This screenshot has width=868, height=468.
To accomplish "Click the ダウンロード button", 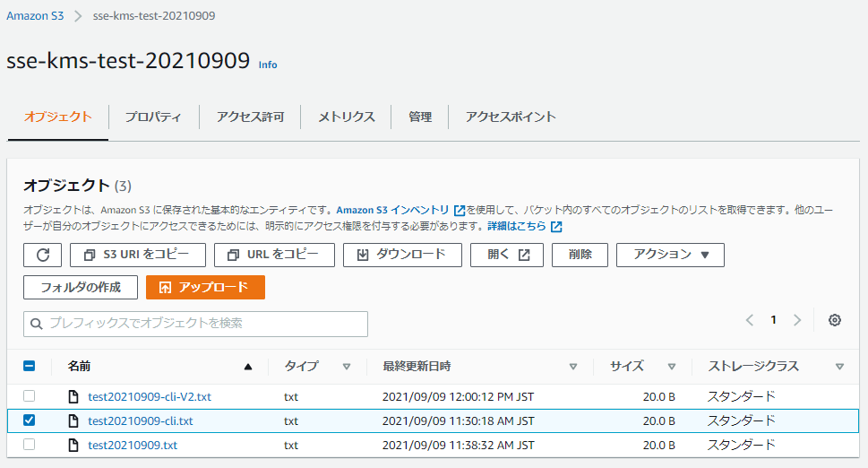I will [402, 255].
